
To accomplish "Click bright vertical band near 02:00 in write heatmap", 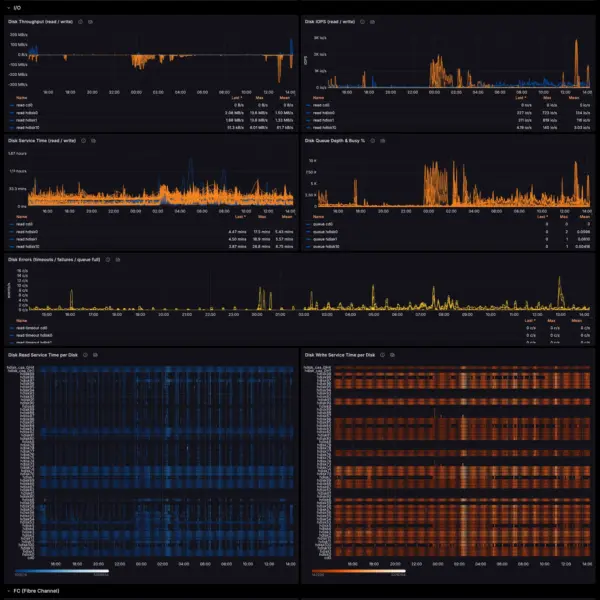I will (463, 459).
